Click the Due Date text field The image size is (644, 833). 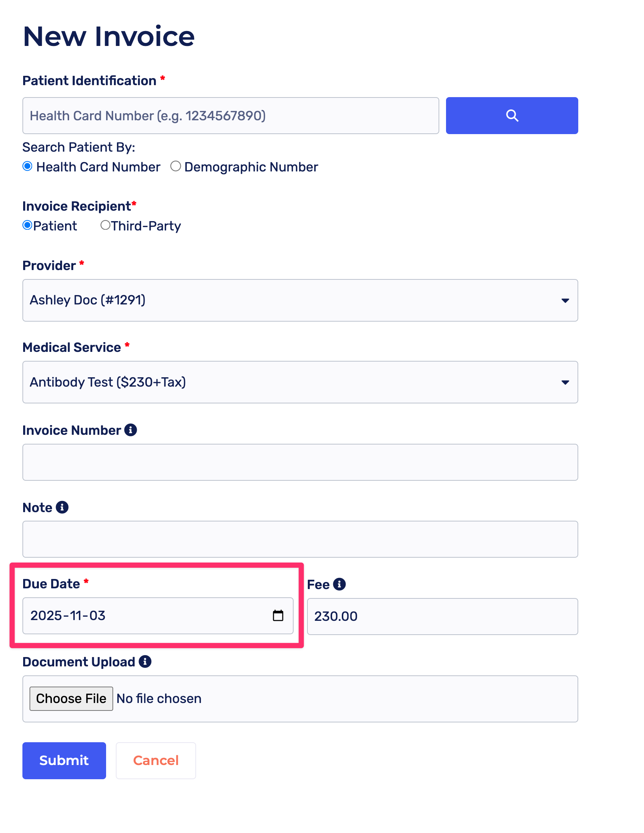coord(145,615)
